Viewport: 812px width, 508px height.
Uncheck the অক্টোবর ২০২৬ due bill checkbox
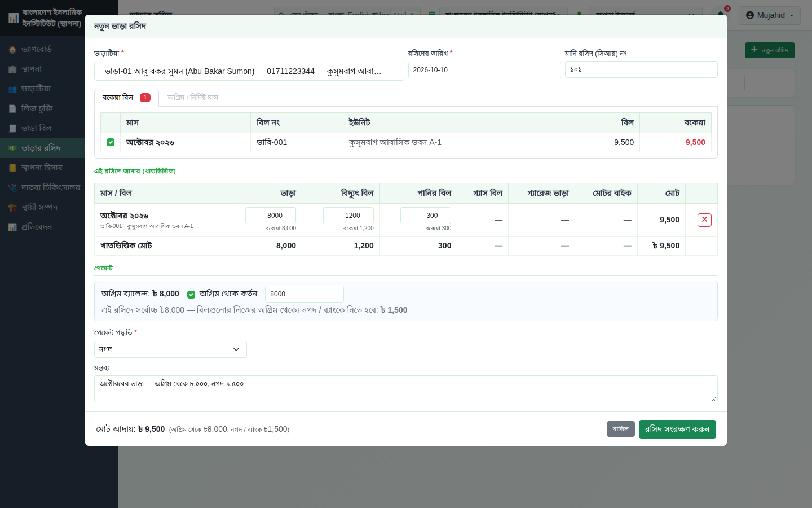point(111,142)
